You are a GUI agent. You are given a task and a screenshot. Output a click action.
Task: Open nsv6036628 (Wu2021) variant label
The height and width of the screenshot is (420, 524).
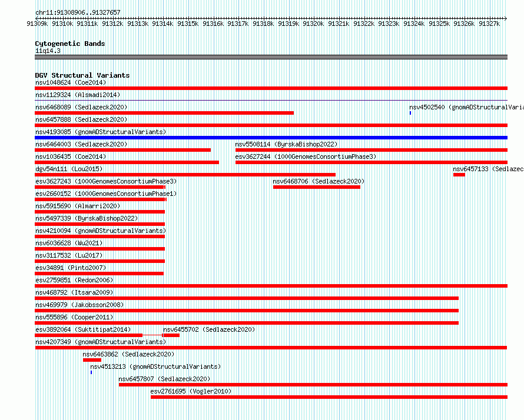coord(69,243)
